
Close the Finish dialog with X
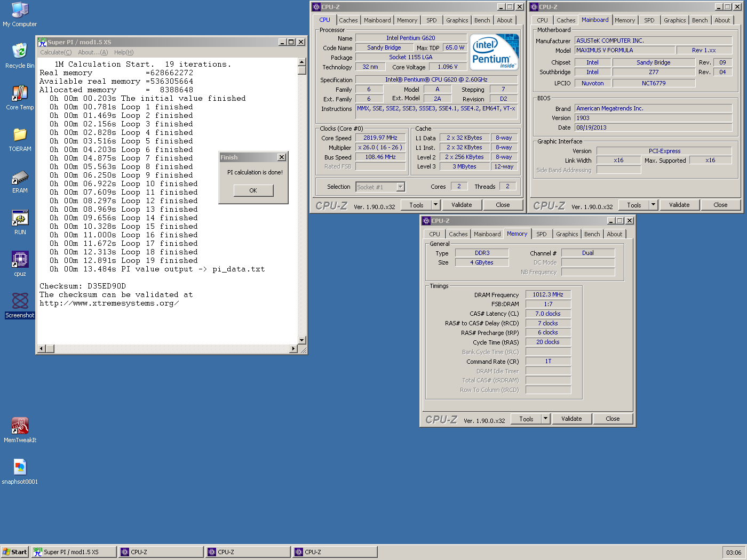point(282,157)
